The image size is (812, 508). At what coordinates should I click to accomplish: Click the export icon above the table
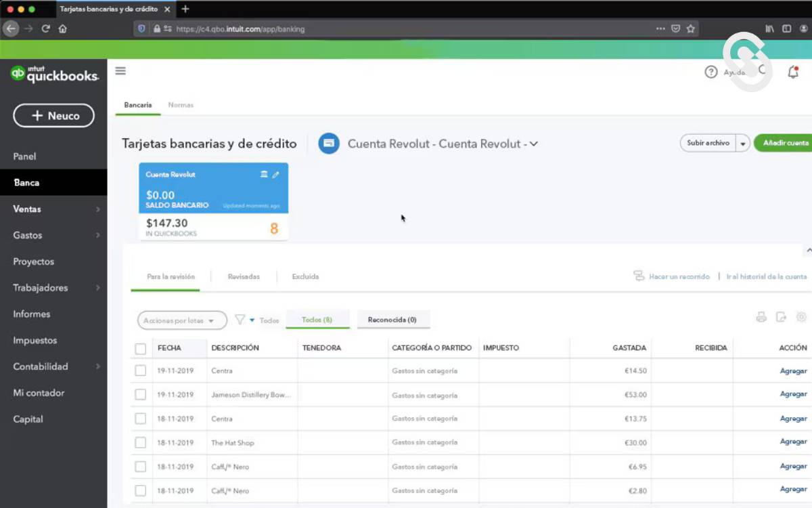tap(781, 317)
